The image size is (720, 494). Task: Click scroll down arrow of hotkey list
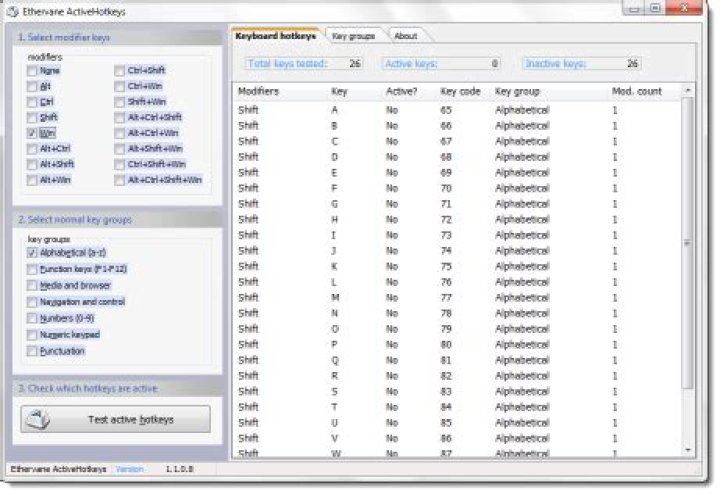pos(688,450)
